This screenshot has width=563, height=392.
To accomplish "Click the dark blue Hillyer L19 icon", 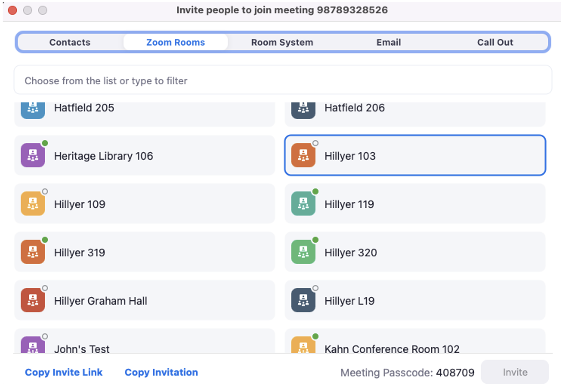I will click(303, 300).
